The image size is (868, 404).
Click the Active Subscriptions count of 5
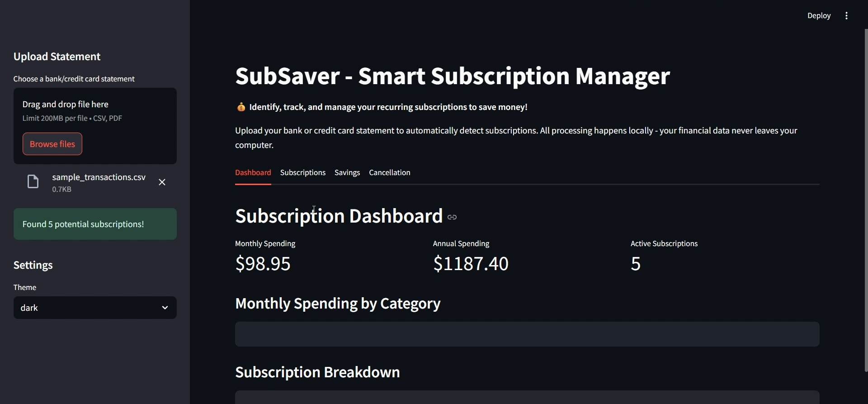635,264
